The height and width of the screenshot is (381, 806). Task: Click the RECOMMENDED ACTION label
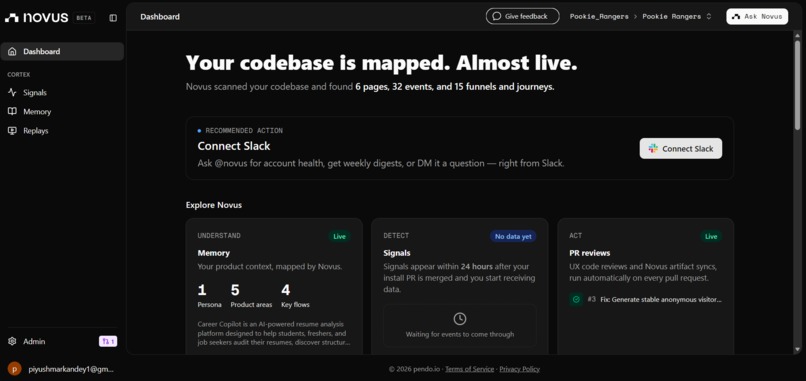244,131
